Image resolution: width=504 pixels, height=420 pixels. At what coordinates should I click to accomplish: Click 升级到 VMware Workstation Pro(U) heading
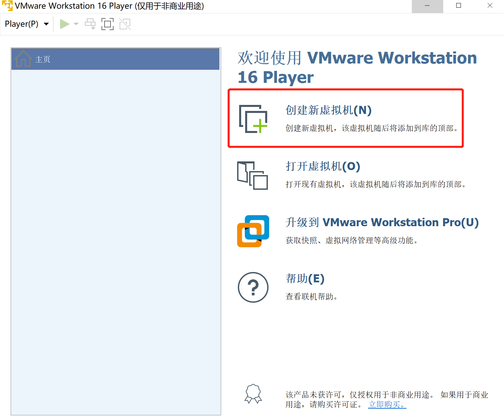[x=382, y=223]
